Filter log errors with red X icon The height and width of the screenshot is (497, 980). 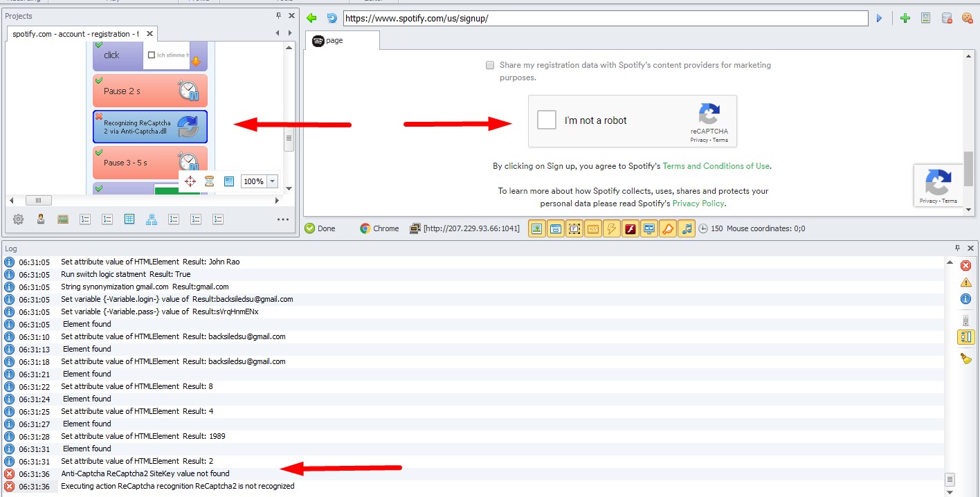click(965, 265)
